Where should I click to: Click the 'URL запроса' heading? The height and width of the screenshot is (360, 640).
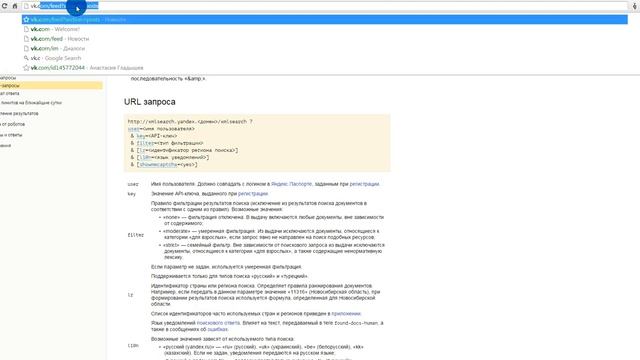point(150,102)
